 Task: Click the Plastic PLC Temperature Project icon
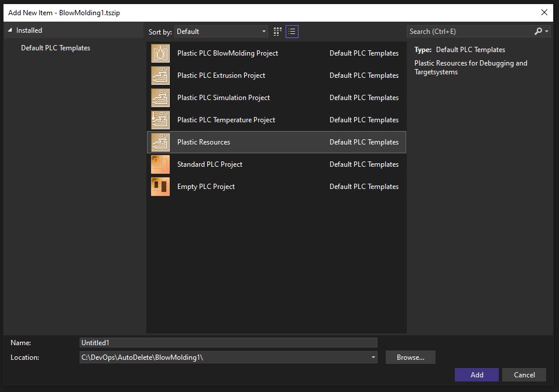pyautogui.click(x=160, y=120)
